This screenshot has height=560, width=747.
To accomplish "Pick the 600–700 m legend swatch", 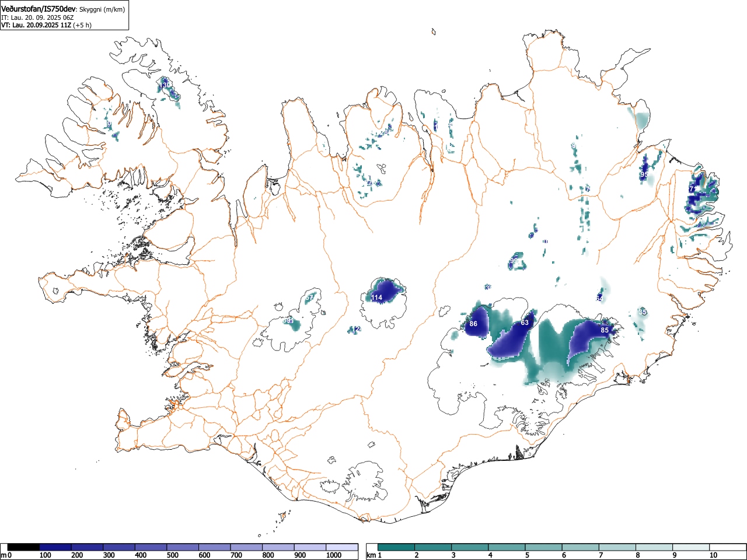I will pyautogui.click(x=215, y=547).
